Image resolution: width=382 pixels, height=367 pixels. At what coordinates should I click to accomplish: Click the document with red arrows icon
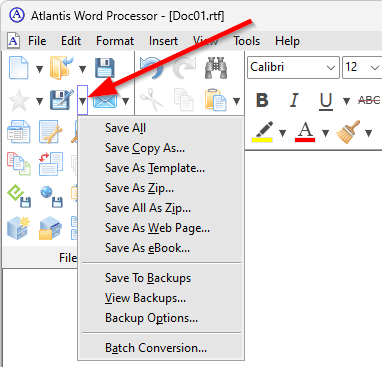point(51,163)
